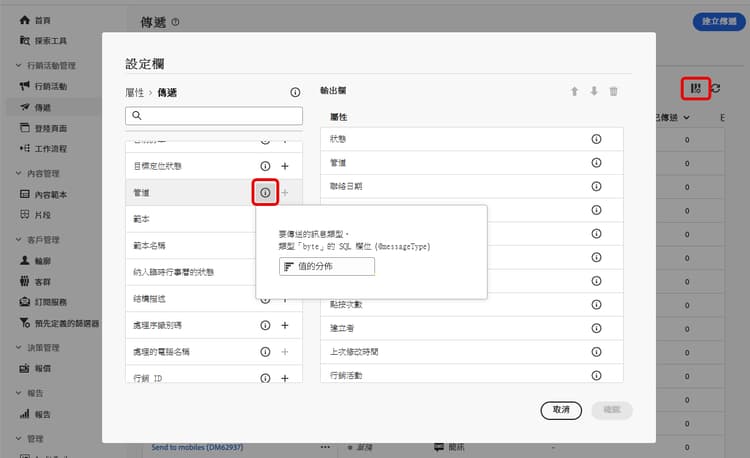The width and height of the screenshot is (750, 458).
Task: Open the more options ellipsis for Send to mobiles row
Action: (325, 447)
